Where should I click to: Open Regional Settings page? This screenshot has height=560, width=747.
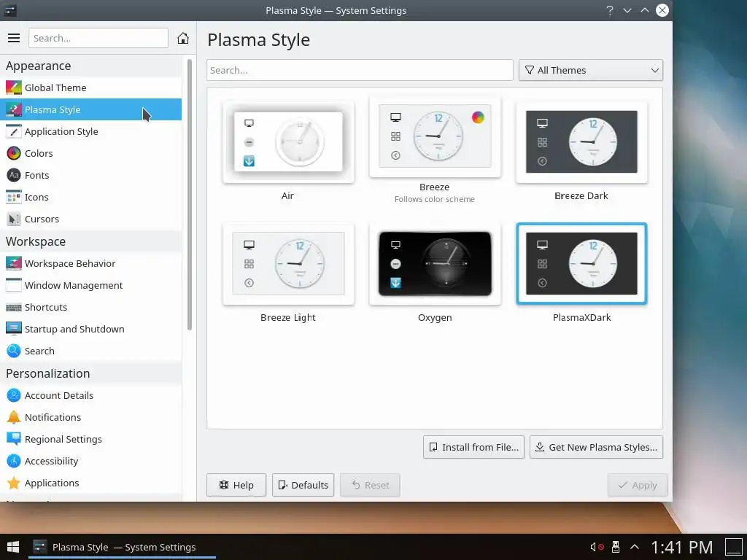tap(90, 439)
